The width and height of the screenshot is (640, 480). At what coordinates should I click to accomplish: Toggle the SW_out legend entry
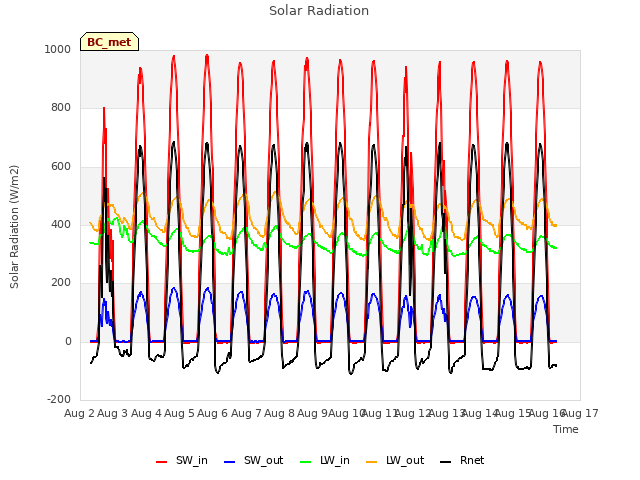[253, 460]
